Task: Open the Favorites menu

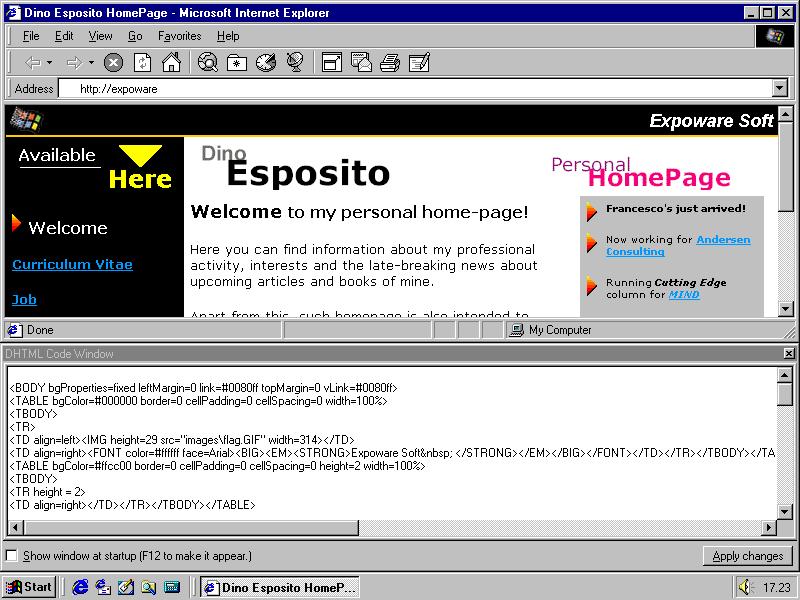Action: (179, 36)
